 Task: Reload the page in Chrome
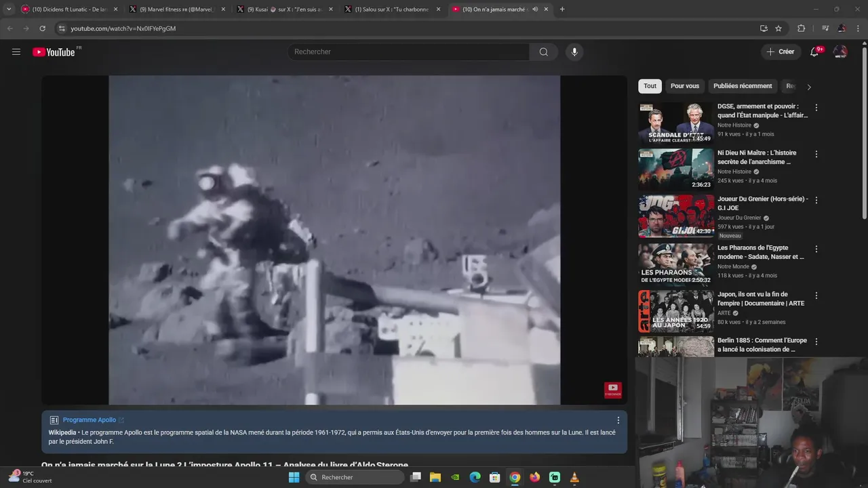(x=42, y=28)
